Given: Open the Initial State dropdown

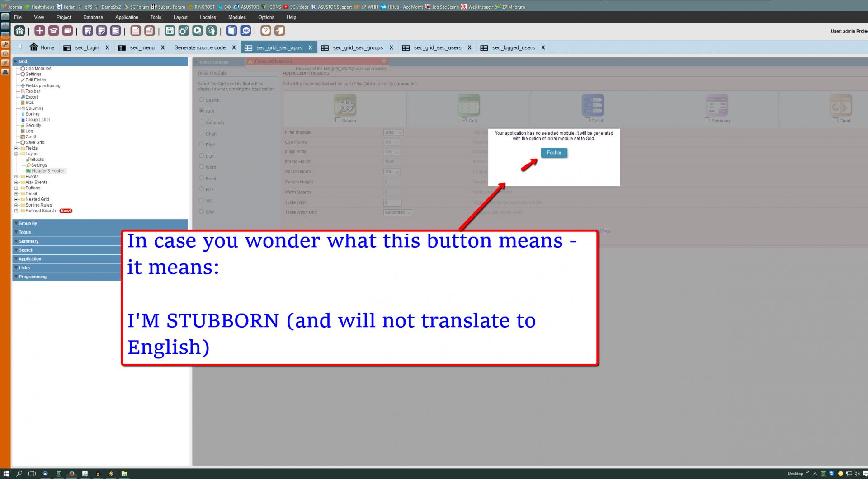Looking at the screenshot, I should (392, 152).
